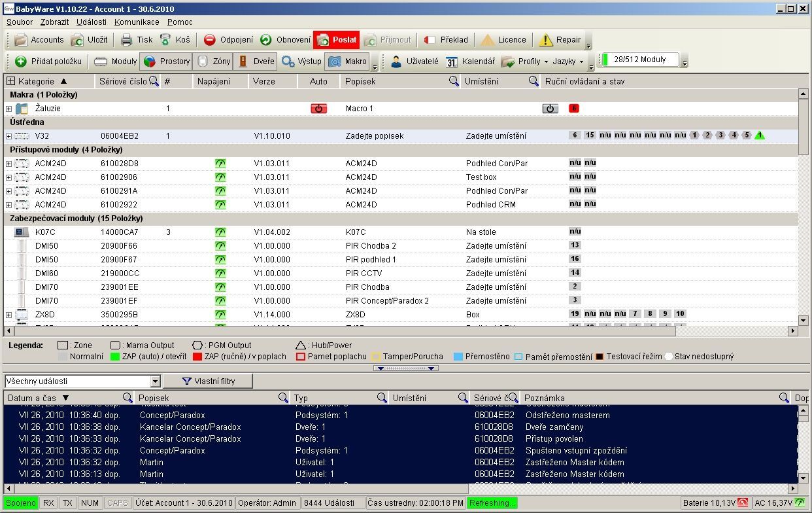Click the Přidat položku button
812x513 pixels.
(49, 62)
